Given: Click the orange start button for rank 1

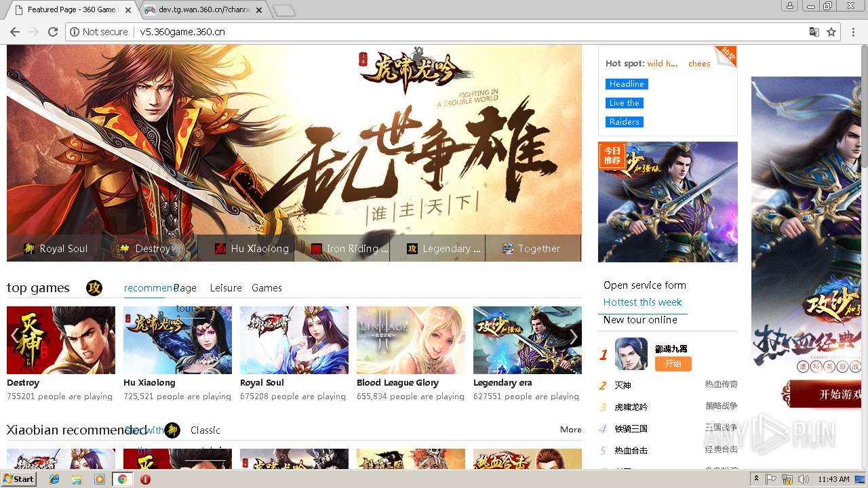Looking at the screenshot, I should click(673, 364).
